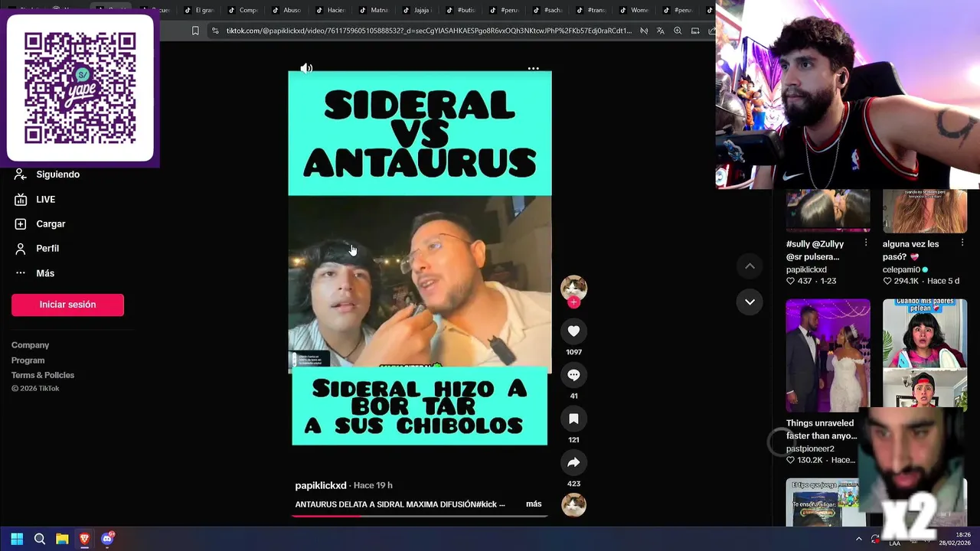Open Discord from the taskbar

coord(107,539)
